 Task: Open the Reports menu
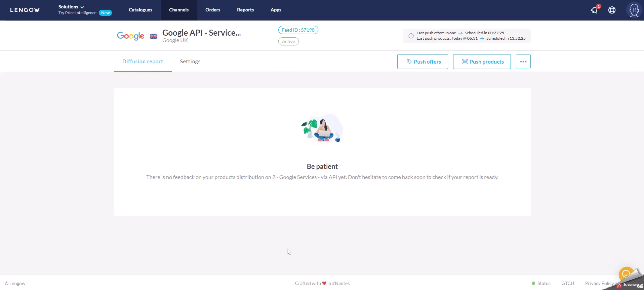coord(245,10)
